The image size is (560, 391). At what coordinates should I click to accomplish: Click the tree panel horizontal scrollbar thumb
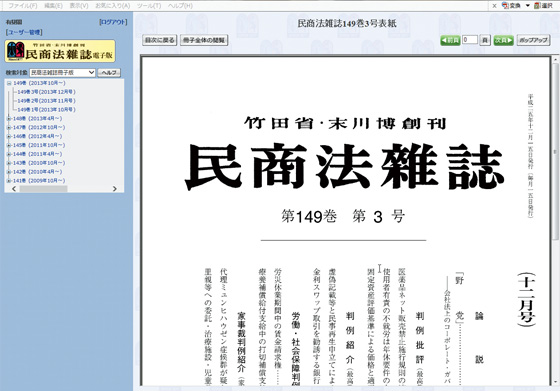(x=43, y=189)
